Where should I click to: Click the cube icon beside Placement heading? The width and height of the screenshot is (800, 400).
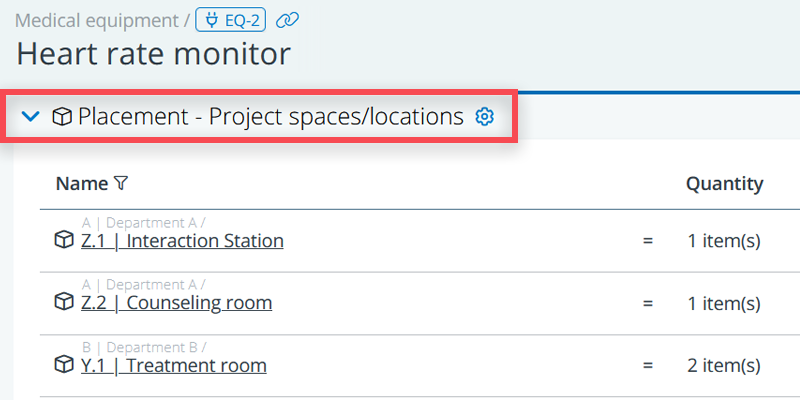point(62,117)
